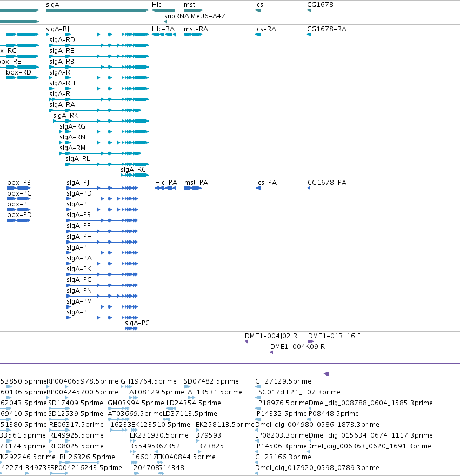The height and width of the screenshot is (476, 460).
Task: Click the lcs-RA transcript
Action: (258, 35)
